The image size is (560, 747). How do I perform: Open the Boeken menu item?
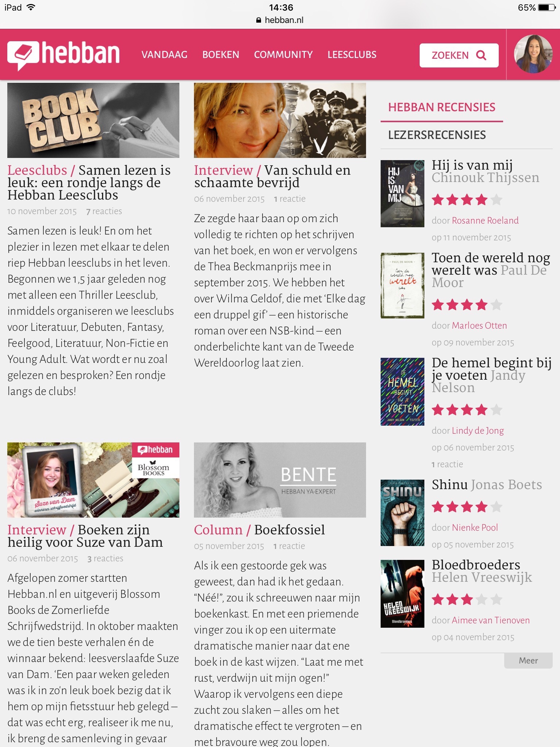pos(221,55)
